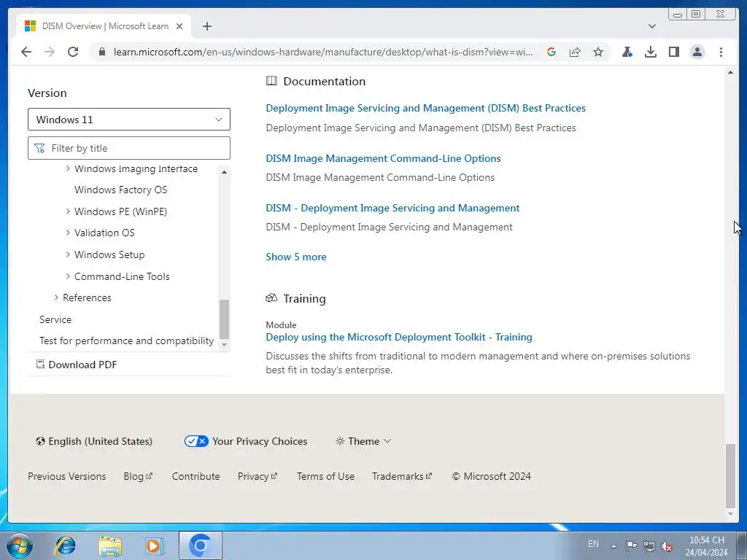
Task: Open the Trademarks footer link
Action: 402,476
